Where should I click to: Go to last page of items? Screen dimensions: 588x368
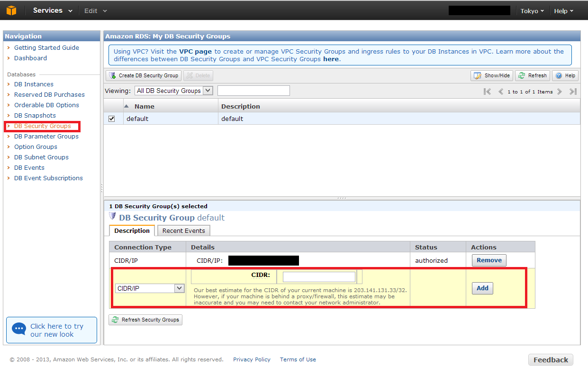tap(573, 92)
